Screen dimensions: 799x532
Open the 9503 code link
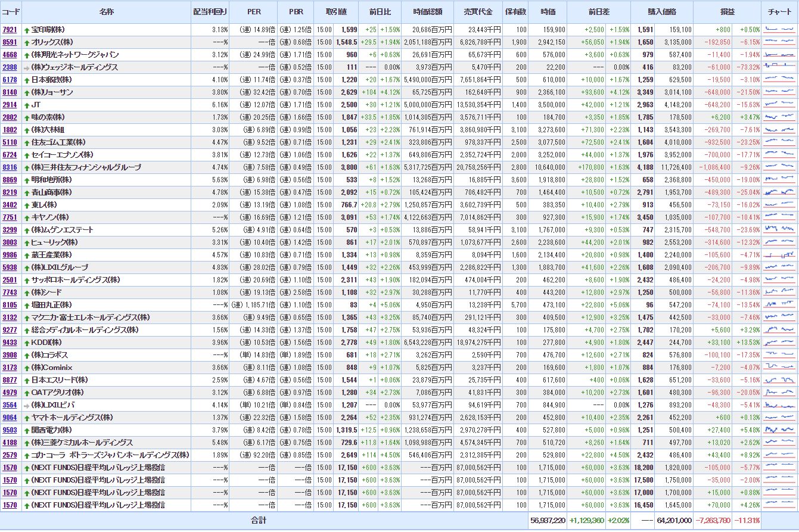10,430
